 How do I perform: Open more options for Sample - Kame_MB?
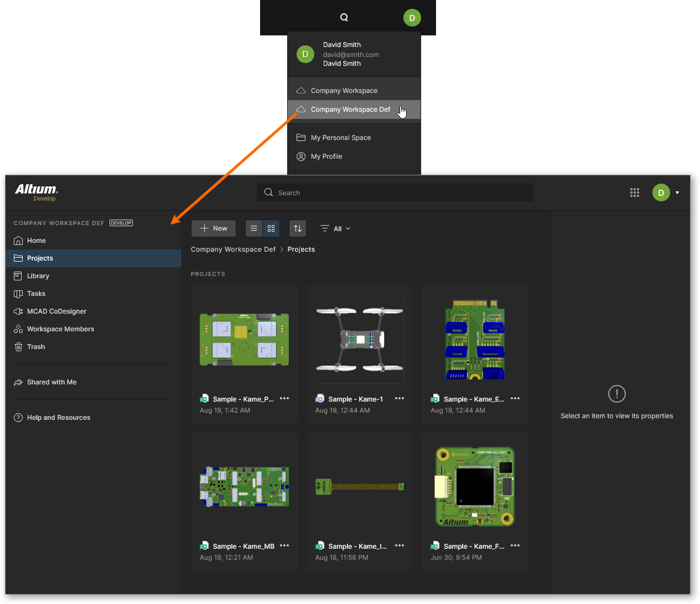284,545
